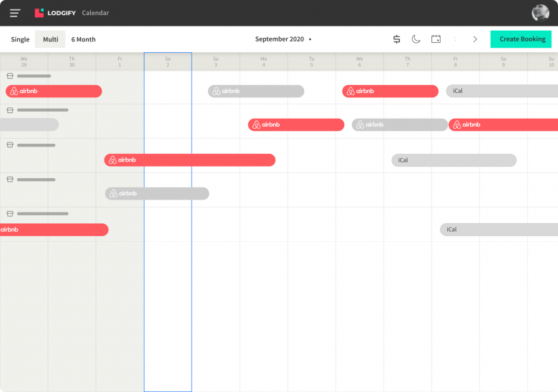Open the user profile avatar
The width and height of the screenshot is (558, 392).
(540, 13)
